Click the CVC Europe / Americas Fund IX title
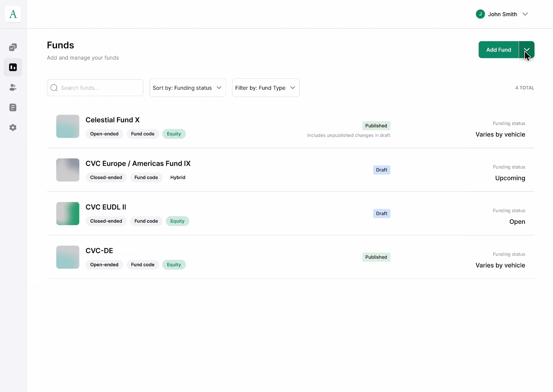Viewport: 553px width, 392px height. click(138, 163)
